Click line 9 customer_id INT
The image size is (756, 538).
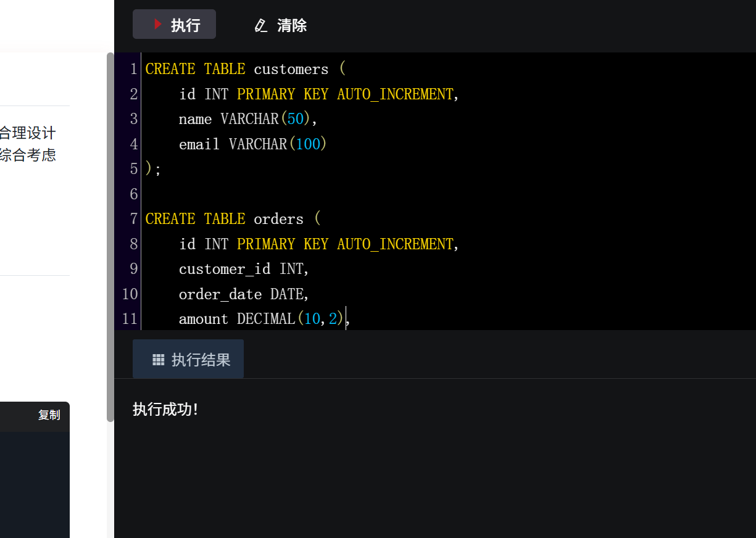point(244,269)
